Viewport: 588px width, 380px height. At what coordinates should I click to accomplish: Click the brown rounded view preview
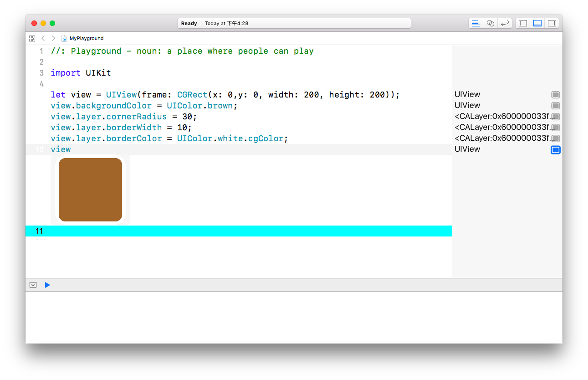tap(90, 190)
